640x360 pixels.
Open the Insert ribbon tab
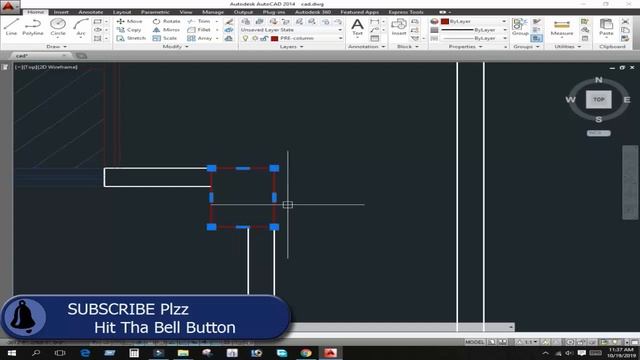tap(61, 12)
